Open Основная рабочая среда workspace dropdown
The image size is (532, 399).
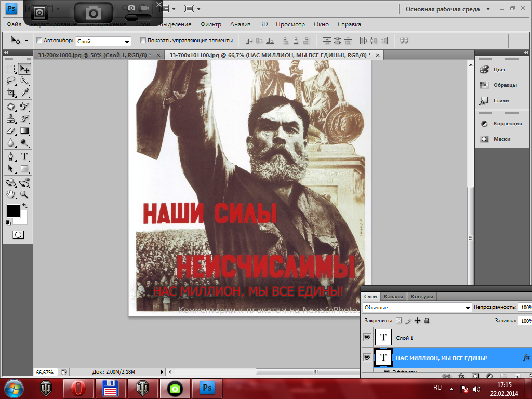pyautogui.click(x=447, y=9)
